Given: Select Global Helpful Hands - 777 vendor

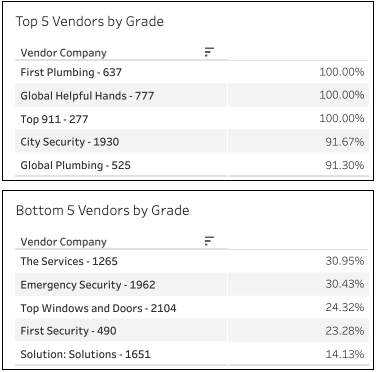Looking at the screenshot, I should point(87,96).
